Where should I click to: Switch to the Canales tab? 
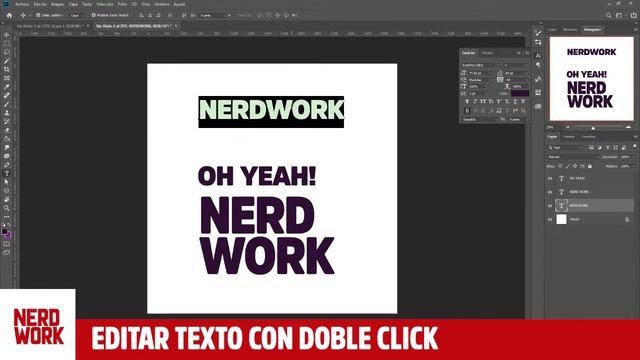pos(569,136)
